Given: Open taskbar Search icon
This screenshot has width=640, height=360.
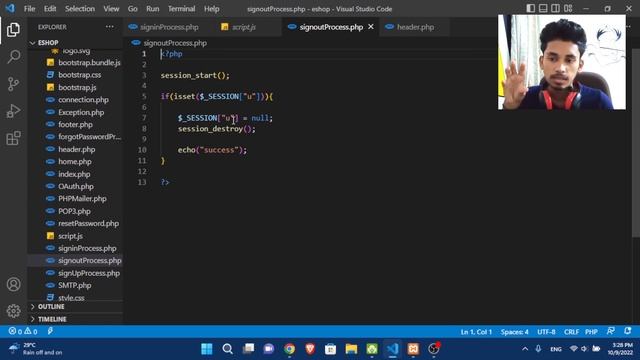Looking at the screenshot, I should 228,349.
